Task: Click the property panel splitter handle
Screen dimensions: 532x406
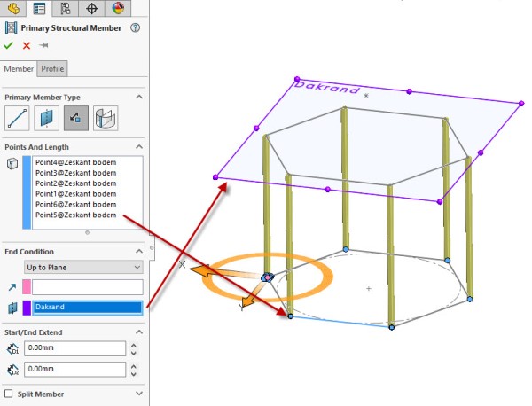Action: point(152,247)
